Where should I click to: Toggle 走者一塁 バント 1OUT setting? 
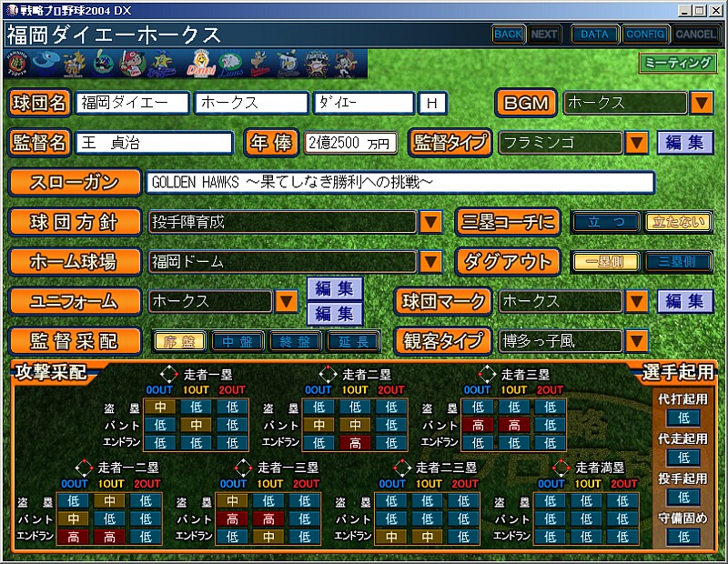pyautogui.click(x=197, y=425)
